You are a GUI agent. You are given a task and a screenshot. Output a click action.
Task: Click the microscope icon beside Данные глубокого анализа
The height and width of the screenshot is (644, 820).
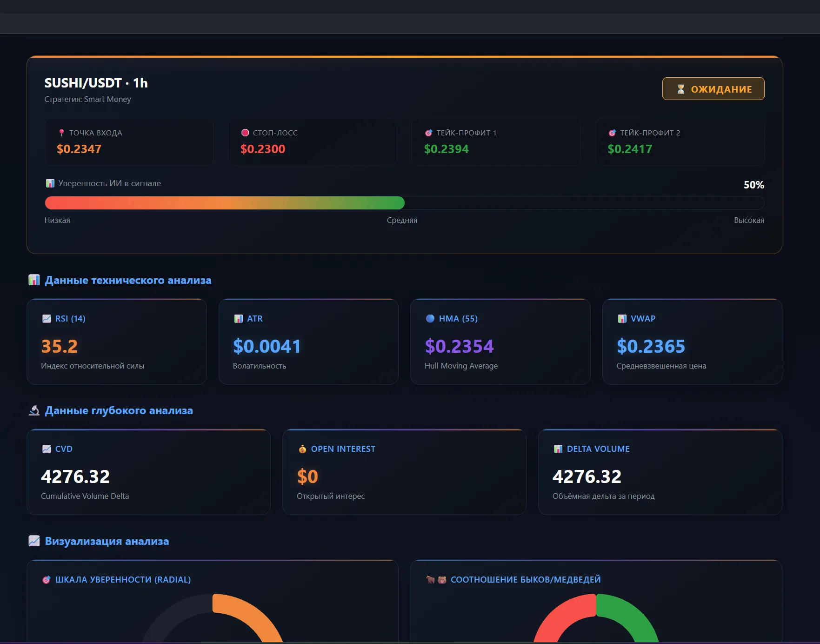point(34,410)
